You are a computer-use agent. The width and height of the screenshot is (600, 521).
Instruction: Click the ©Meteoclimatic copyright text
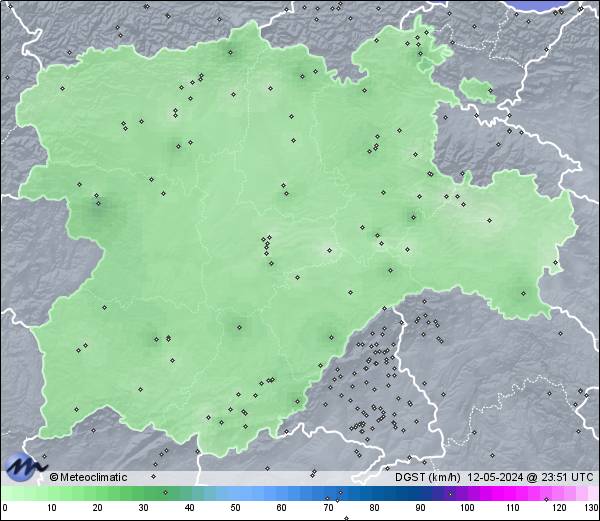tap(88, 477)
